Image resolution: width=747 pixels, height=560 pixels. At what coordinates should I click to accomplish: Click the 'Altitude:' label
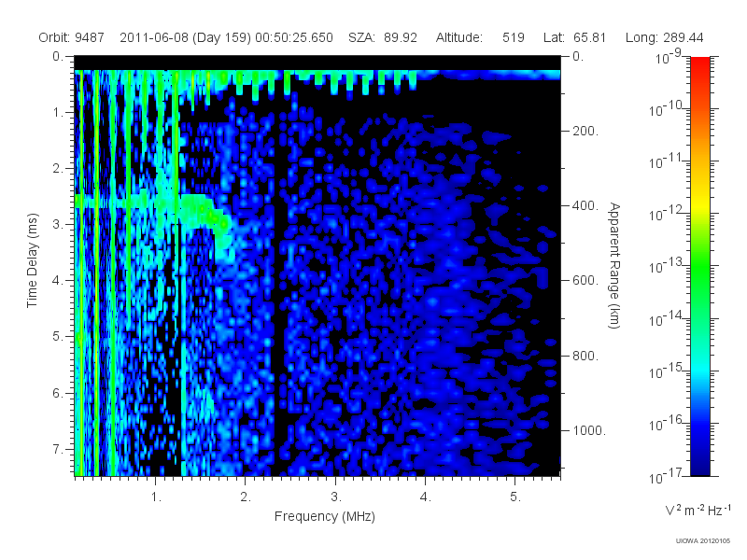coord(459,37)
